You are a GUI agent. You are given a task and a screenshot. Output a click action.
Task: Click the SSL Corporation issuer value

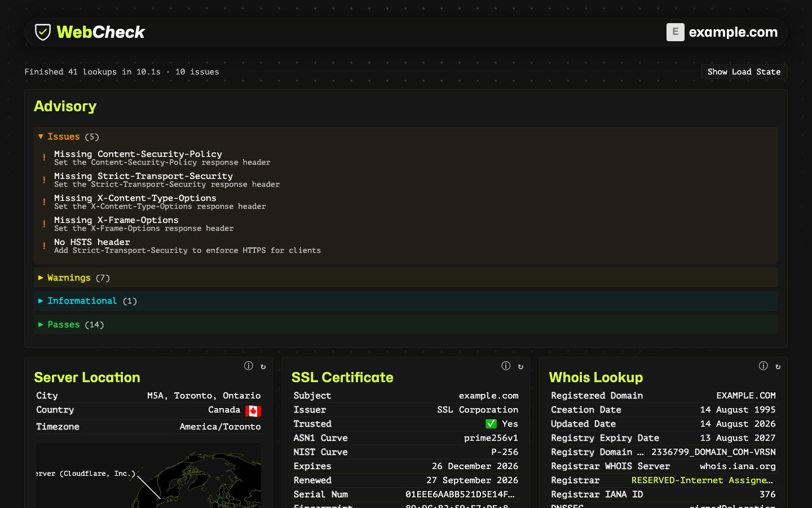478,410
